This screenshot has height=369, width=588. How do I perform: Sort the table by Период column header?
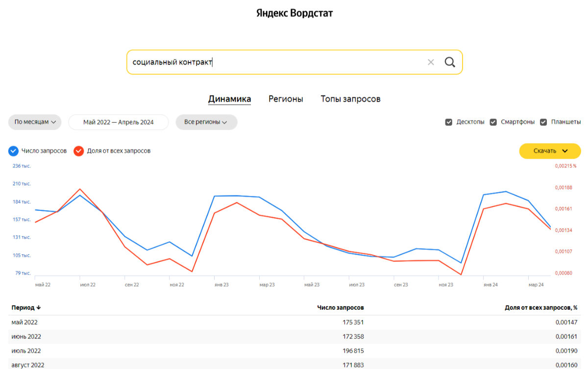(26, 308)
